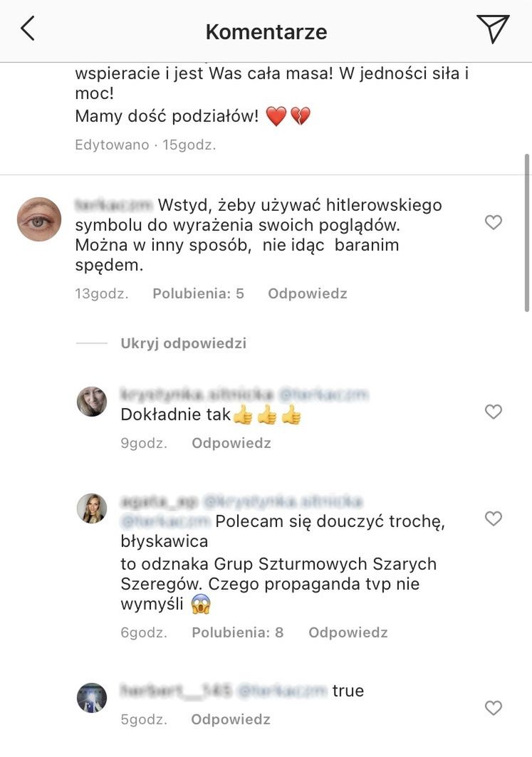This screenshot has height=757, width=532.
Task: Open the blurred mention before 'true'
Action: point(283,691)
